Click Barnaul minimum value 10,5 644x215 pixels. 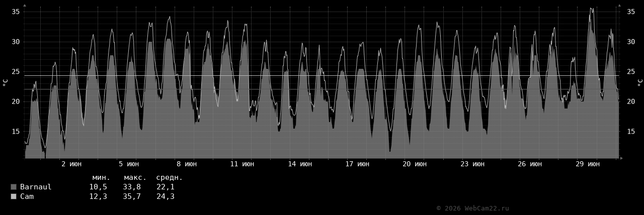click(x=98, y=187)
